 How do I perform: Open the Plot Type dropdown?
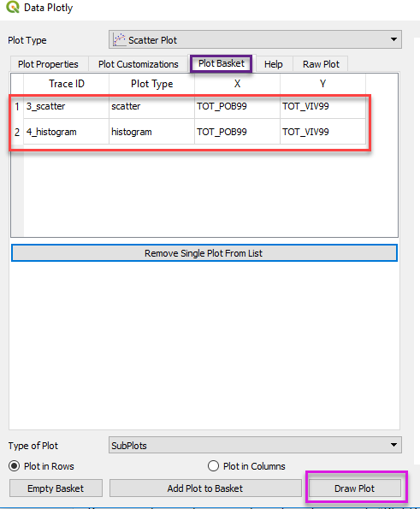click(255, 39)
